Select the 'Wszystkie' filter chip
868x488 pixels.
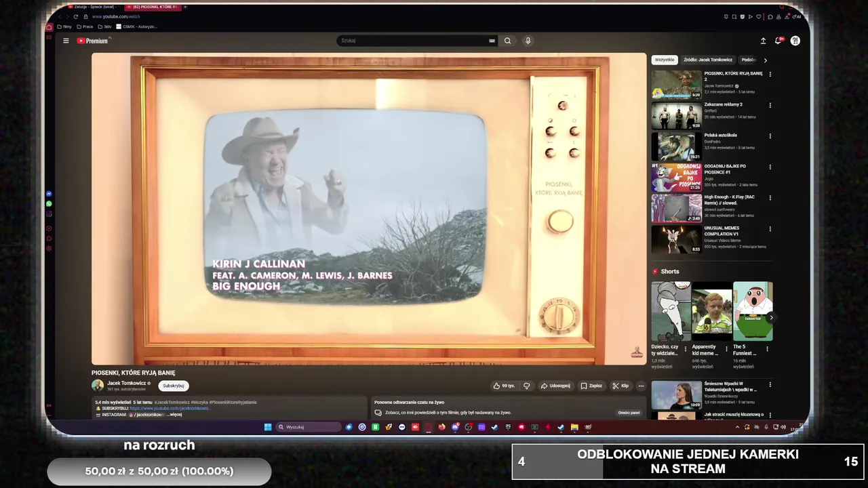[x=665, y=60]
